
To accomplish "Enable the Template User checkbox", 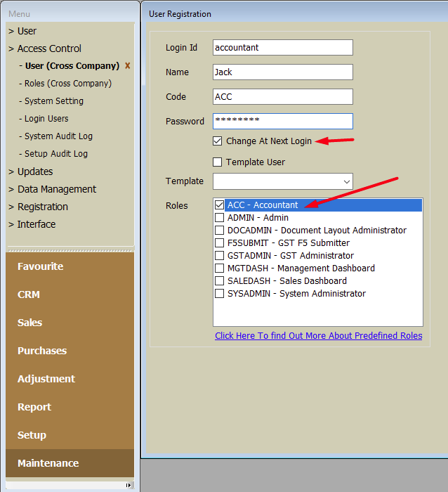I will pyautogui.click(x=218, y=162).
